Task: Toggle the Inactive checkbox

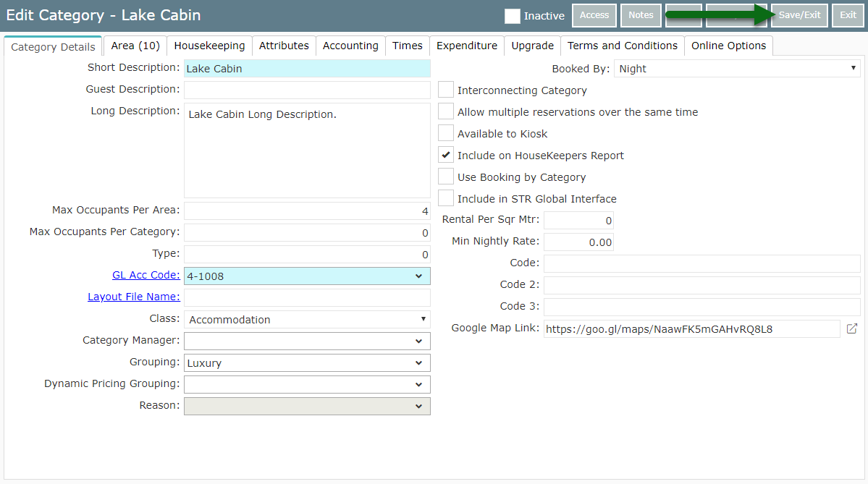Action: coord(512,16)
